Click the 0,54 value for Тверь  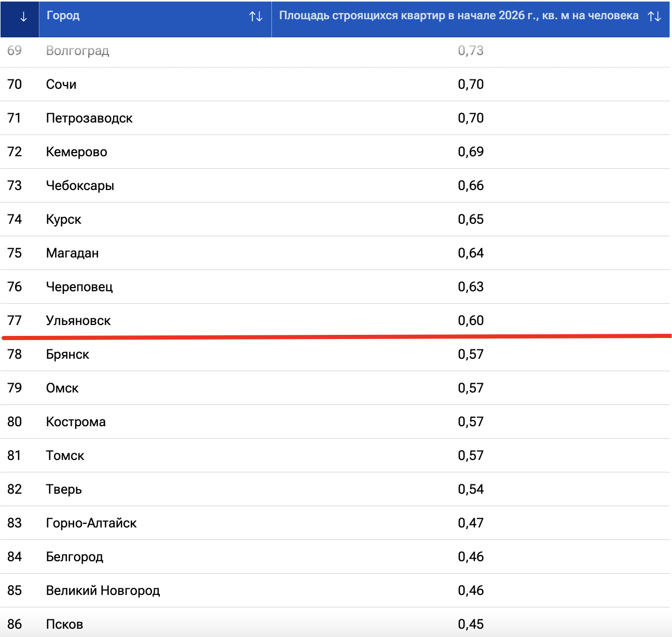pos(471,489)
